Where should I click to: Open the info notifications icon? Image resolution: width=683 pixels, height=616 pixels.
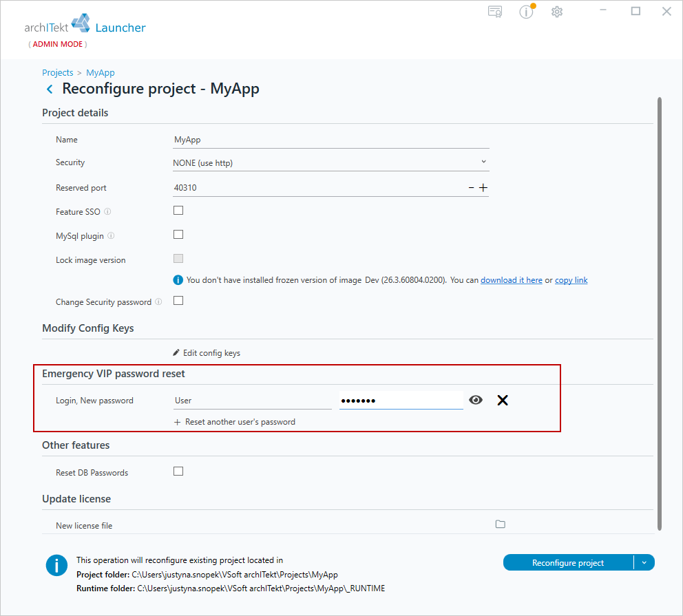click(527, 11)
